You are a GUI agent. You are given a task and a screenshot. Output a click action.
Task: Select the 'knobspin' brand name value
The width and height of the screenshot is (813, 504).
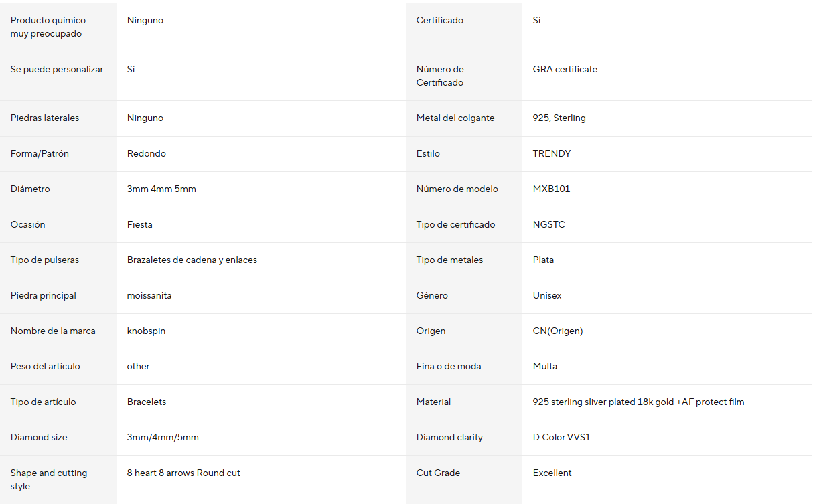tap(146, 331)
